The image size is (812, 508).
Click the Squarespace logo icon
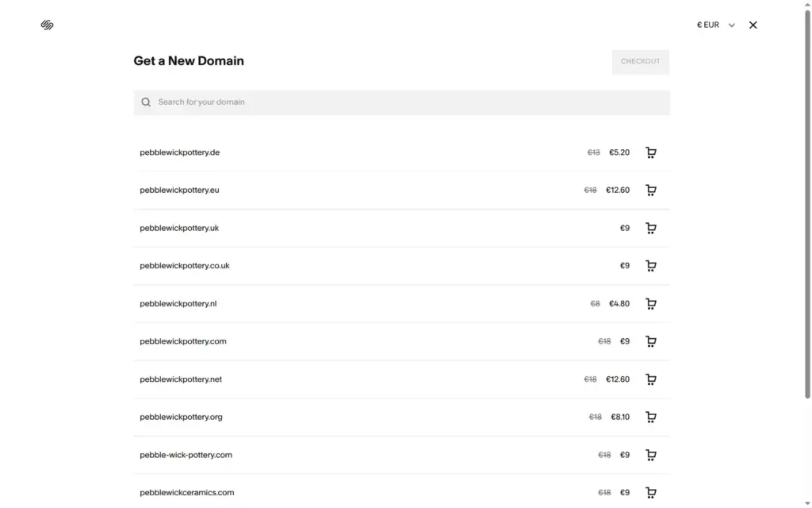point(47,25)
